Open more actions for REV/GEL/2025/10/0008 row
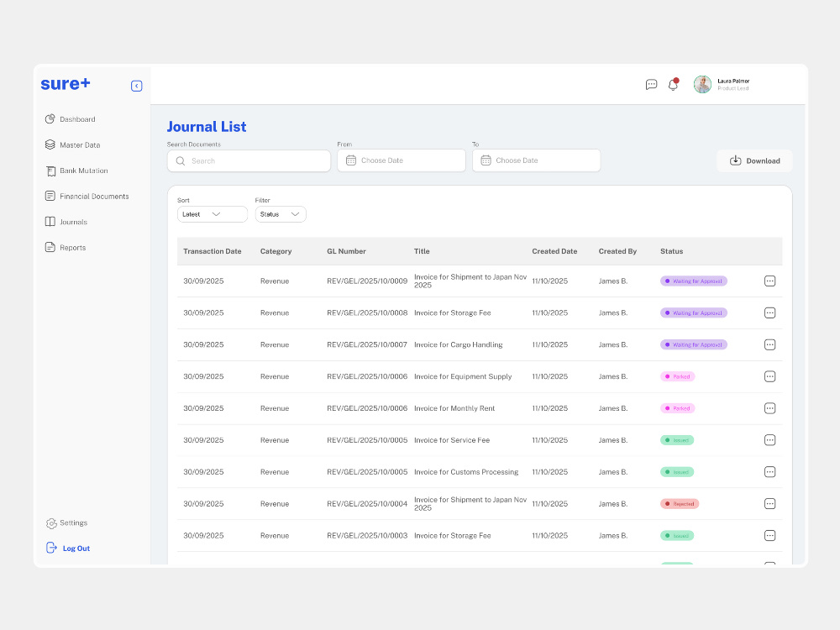The width and height of the screenshot is (840, 630). (769, 312)
